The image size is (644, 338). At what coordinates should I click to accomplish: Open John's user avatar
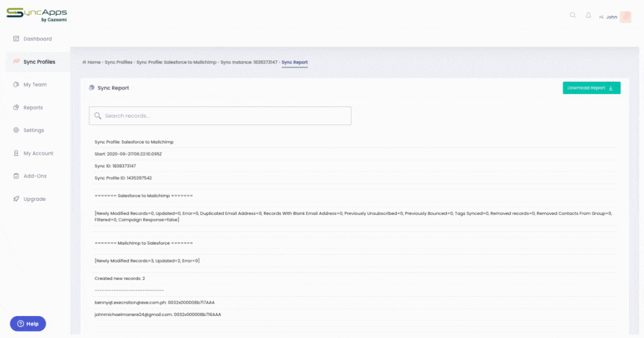point(625,17)
